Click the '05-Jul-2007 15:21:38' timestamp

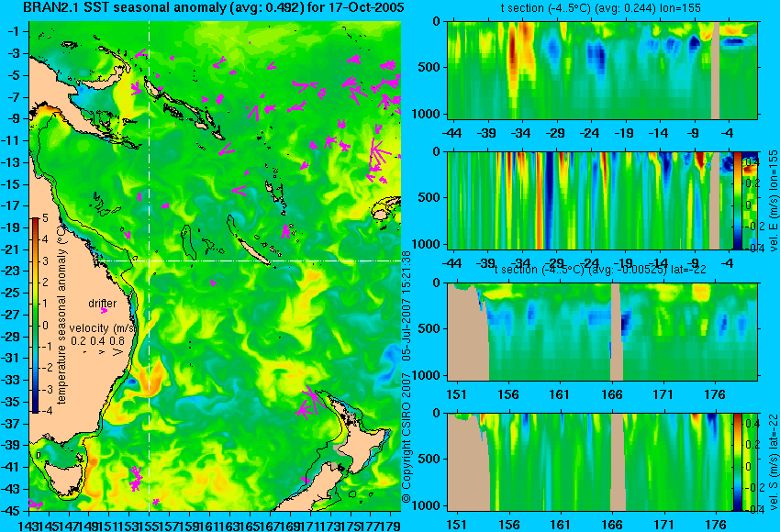(x=407, y=305)
